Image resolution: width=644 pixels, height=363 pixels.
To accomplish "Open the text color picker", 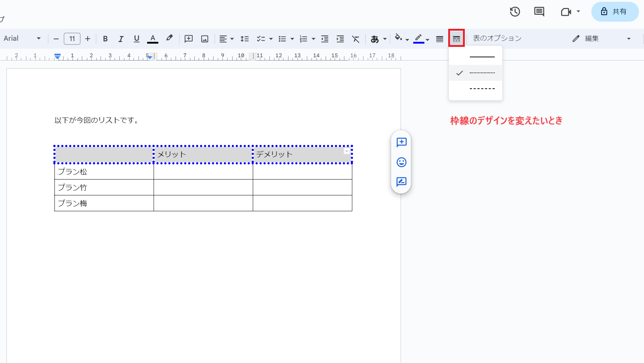I will (x=153, y=39).
